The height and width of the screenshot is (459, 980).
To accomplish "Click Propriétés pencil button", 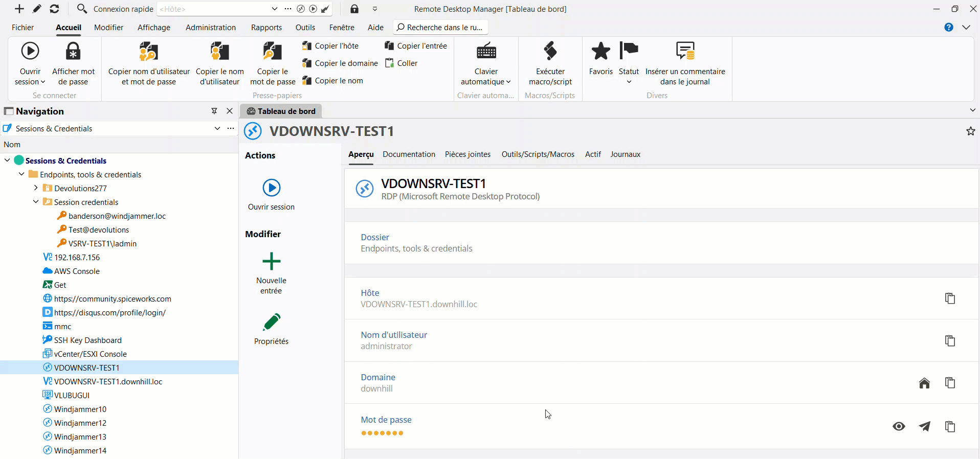I will coord(272,329).
